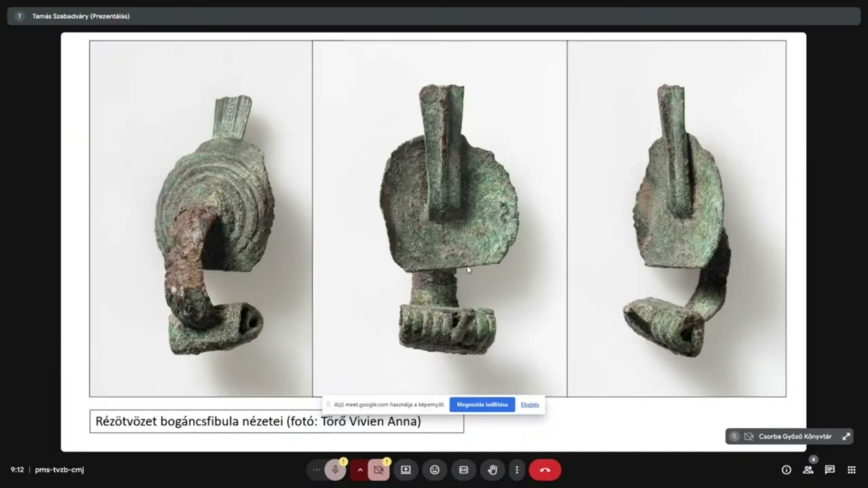Raise hand in the meeting
Viewport: 868px width, 488px height.
(x=493, y=470)
